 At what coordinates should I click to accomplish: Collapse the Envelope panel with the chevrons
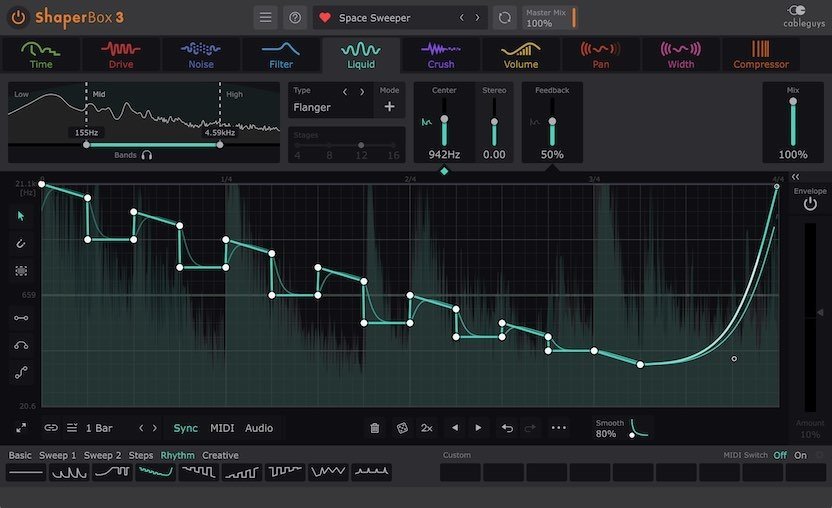coord(795,176)
